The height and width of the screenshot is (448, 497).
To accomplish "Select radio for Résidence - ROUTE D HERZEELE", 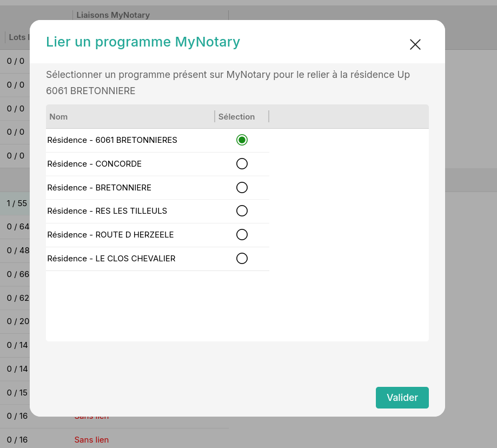I will (x=242, y=235).
